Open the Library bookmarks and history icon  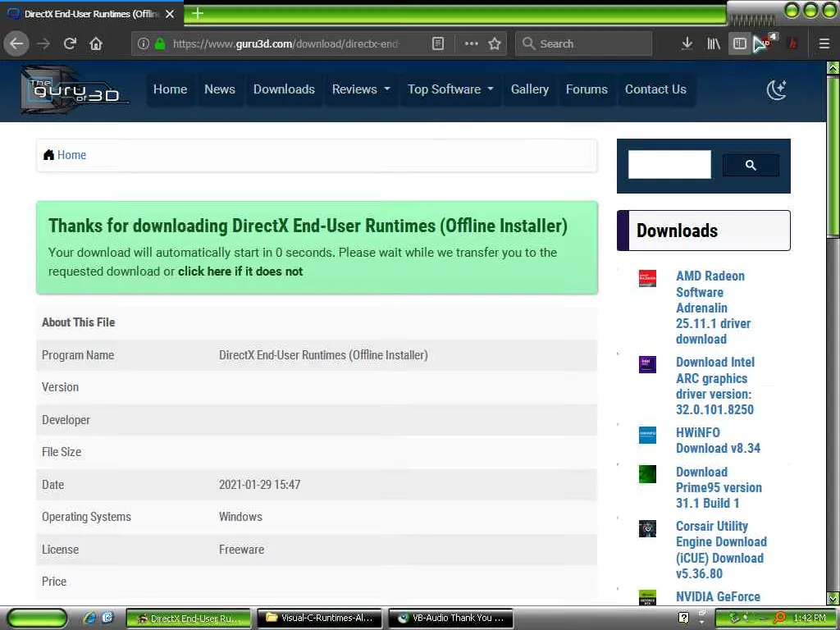point(714,43)
